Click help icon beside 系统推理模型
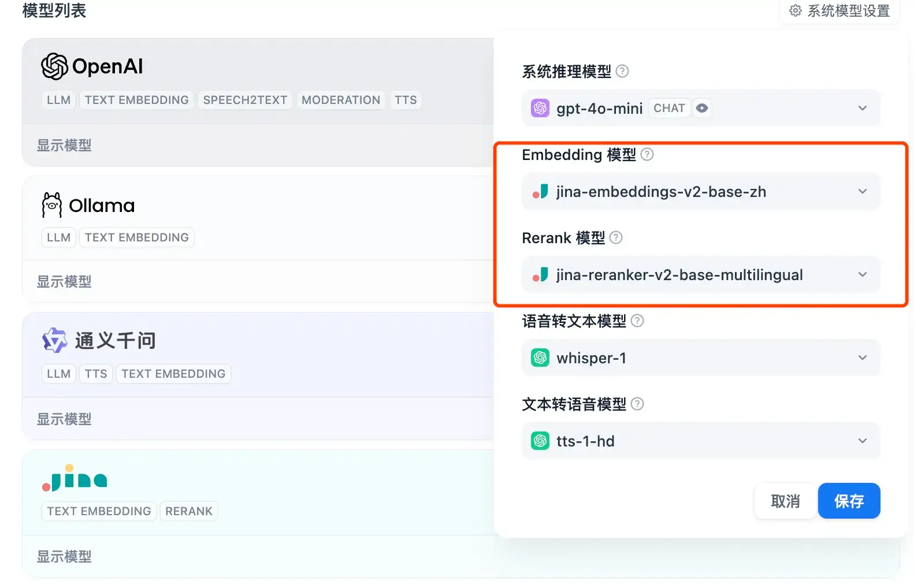 click(x=622, y=71)
